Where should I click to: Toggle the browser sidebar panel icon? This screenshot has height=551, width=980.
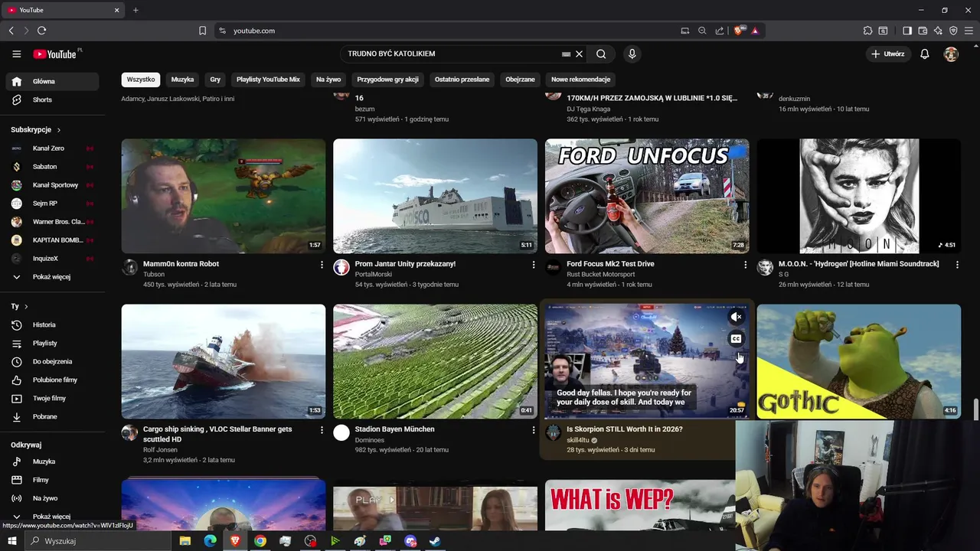click(907, 31)
